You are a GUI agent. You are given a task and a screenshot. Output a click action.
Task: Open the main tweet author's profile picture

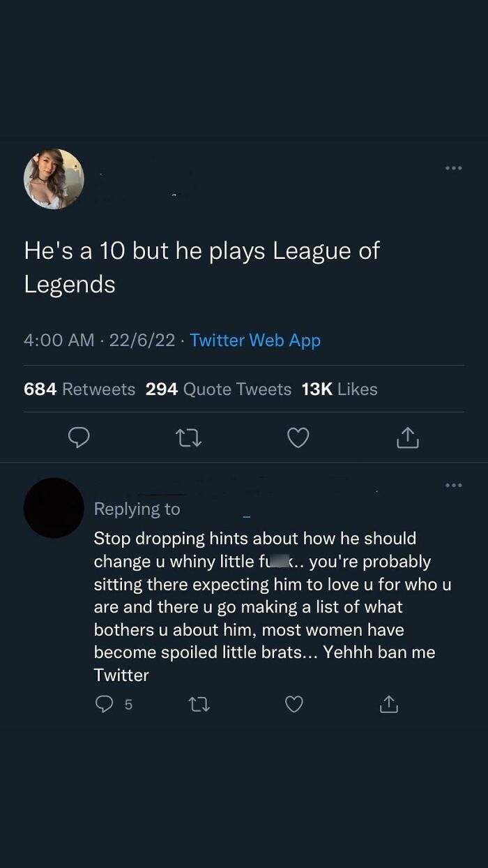[x=54, y=179]
